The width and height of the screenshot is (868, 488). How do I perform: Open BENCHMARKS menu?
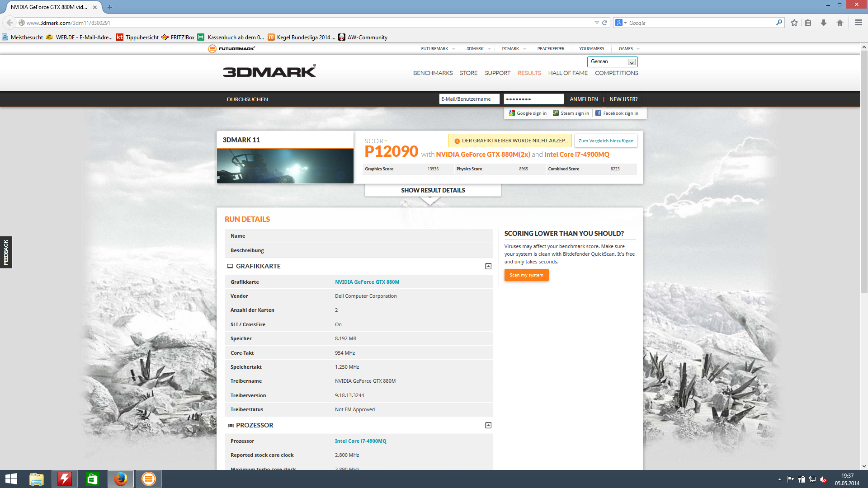(433, 73)
